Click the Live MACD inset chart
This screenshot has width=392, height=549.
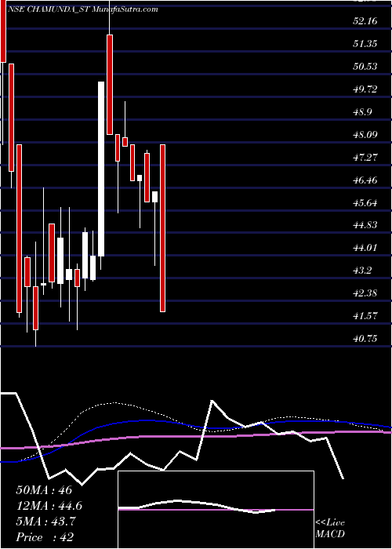(x=216, y=510)
